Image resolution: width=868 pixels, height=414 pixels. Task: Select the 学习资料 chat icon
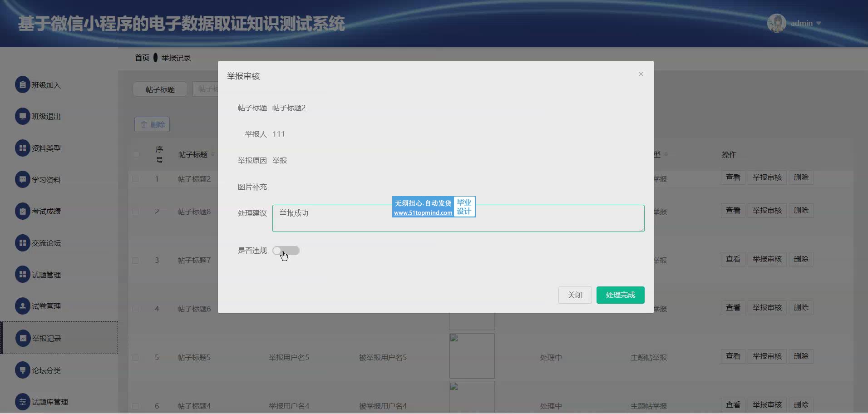pyautogui.click(x=22, y=179)
